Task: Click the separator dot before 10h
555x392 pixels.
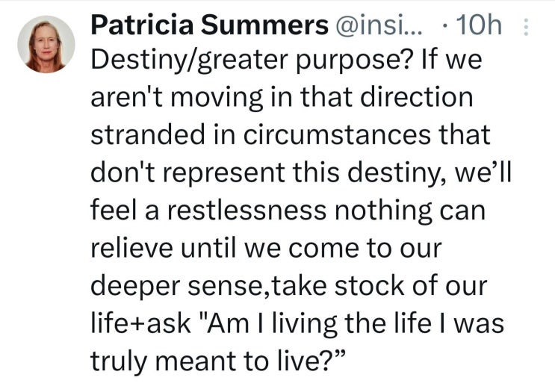Action: pos(444,26)
